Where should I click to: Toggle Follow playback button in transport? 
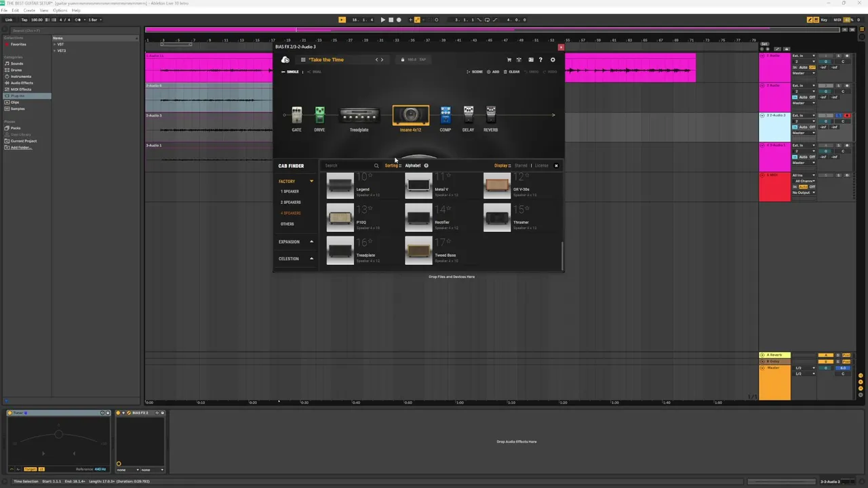click(342, 20)
